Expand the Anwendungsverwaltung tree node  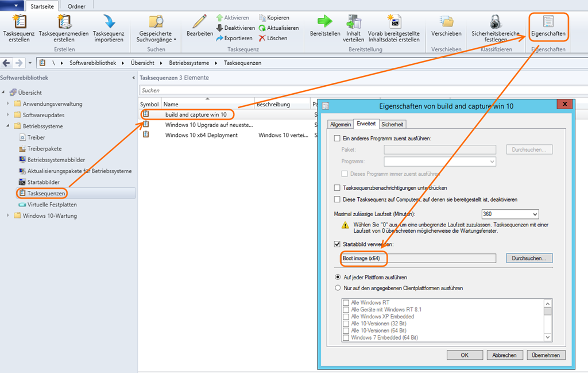(x=8, y=104)
